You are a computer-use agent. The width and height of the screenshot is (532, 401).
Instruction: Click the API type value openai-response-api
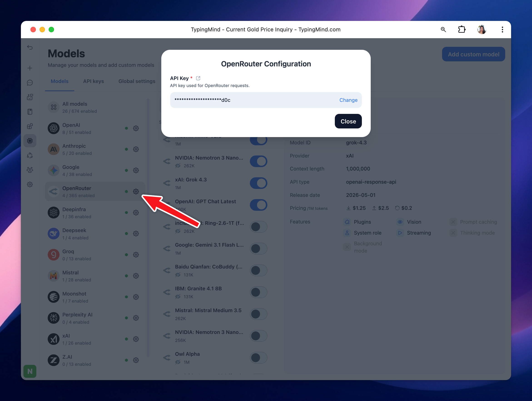pyautogui.click(x=371, y=182)
